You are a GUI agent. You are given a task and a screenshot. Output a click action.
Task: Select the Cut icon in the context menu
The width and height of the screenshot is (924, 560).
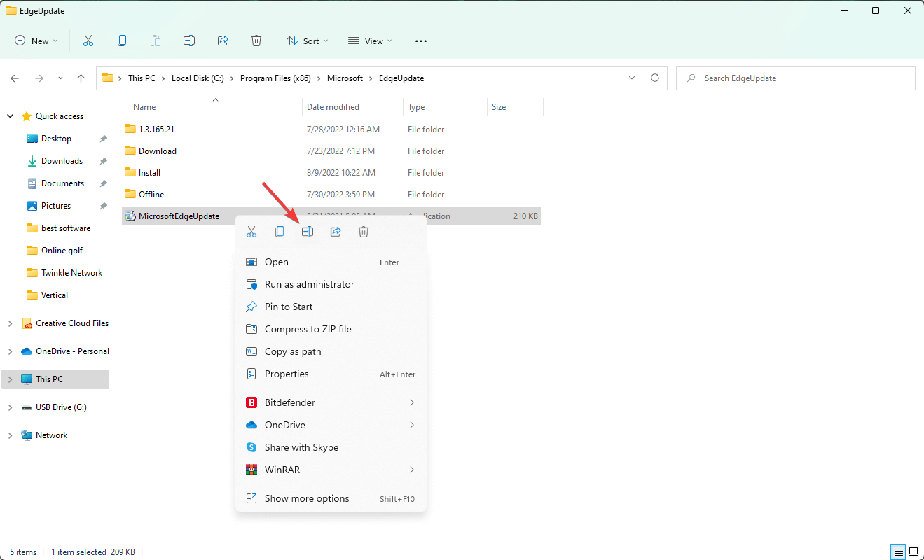[251, 231]
